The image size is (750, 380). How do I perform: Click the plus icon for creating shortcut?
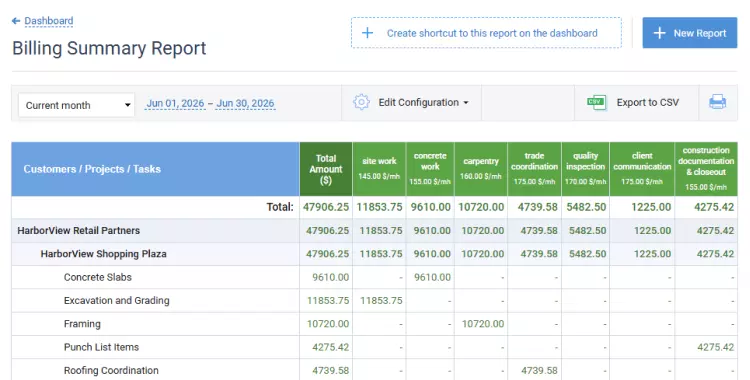[367, 33]
